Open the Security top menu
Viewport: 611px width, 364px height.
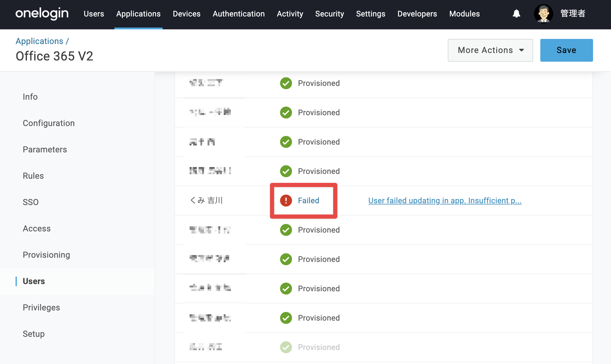click(x=329, y=14)
